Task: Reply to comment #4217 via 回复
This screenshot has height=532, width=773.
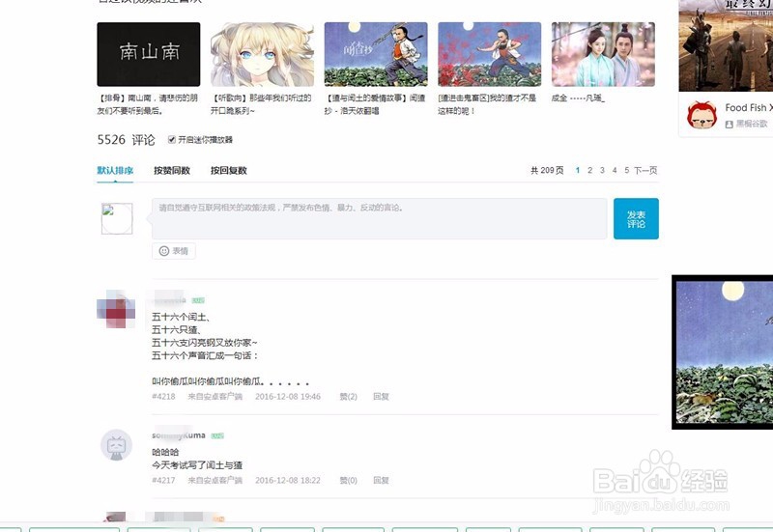Action: [381, 480]
